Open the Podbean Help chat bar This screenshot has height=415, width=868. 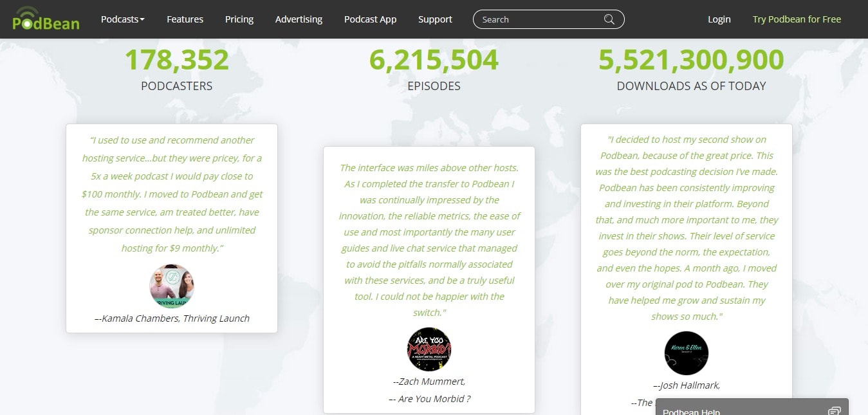tap(752, 407)
